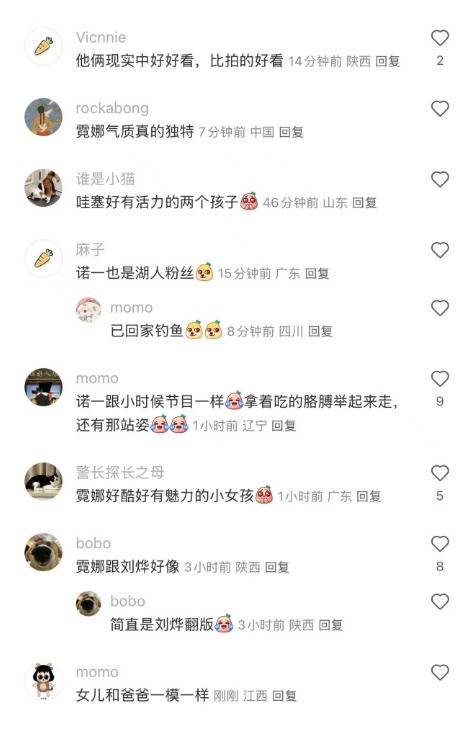Reply to Vicnnie's comment via 回复
This screenshot has width=460, height=733.
coord(388,61)
